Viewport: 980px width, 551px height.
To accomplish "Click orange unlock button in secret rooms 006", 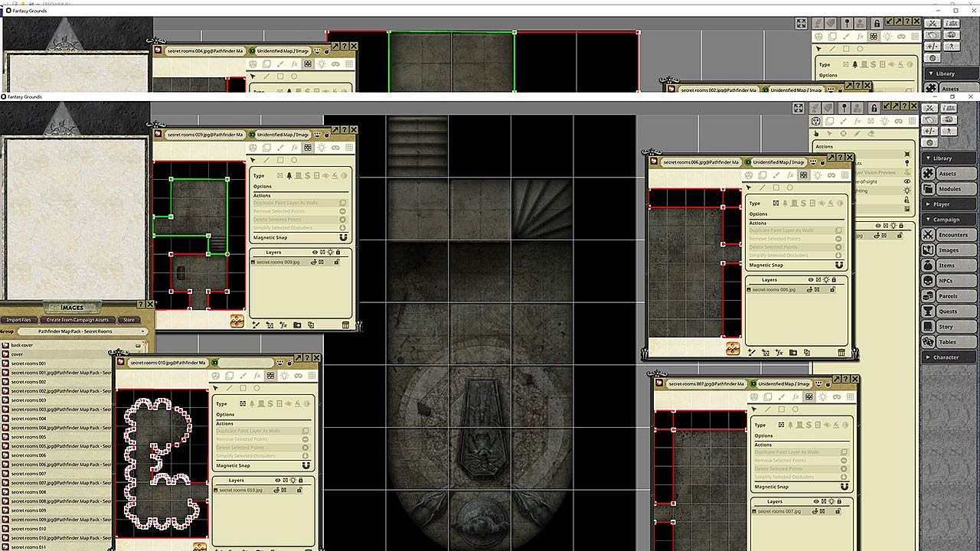I will pos(733,348).
